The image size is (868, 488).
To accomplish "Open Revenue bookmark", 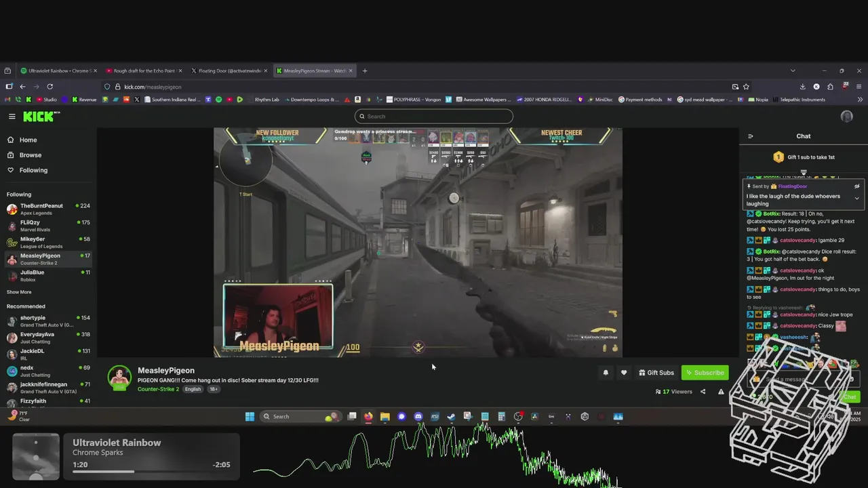I will (x=83, y=100).
